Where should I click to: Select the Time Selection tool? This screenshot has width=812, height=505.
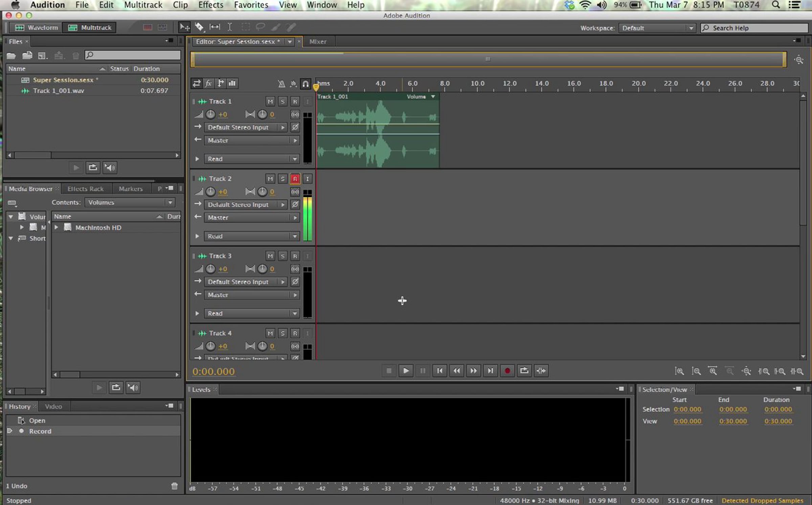tap(229, 27)
